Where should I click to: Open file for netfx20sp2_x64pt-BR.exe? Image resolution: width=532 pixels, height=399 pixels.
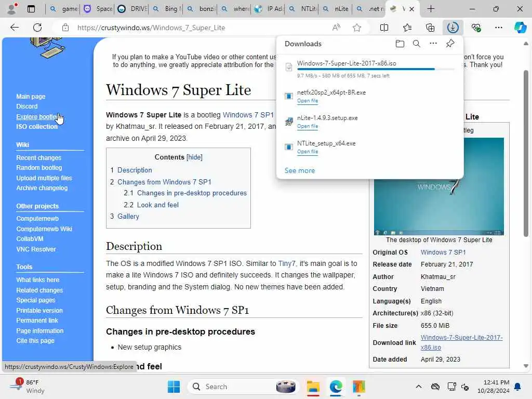(308, 101)
